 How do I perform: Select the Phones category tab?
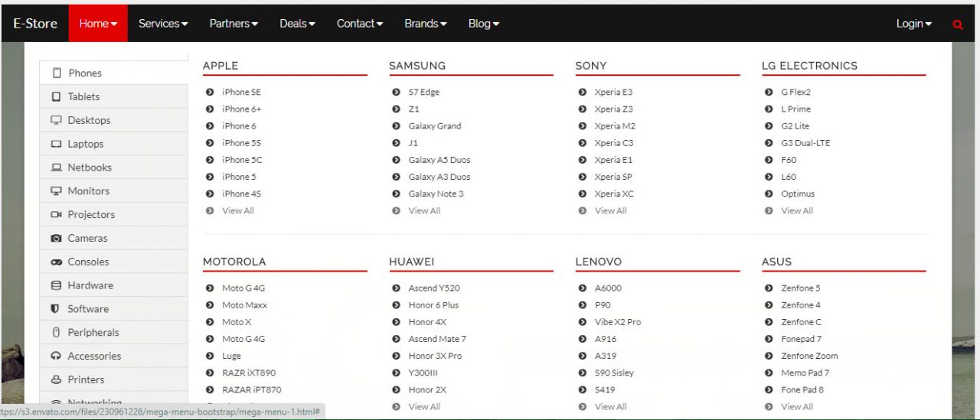(113, 73)
